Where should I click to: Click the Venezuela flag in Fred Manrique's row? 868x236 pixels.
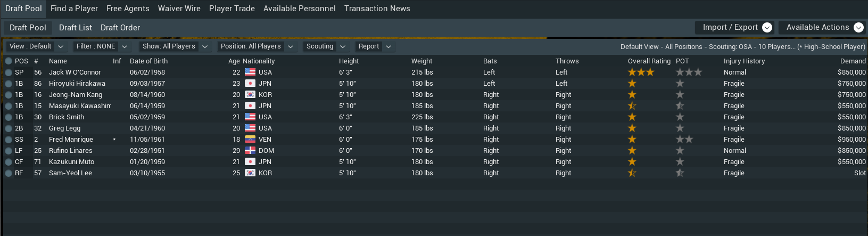(250, 140)
